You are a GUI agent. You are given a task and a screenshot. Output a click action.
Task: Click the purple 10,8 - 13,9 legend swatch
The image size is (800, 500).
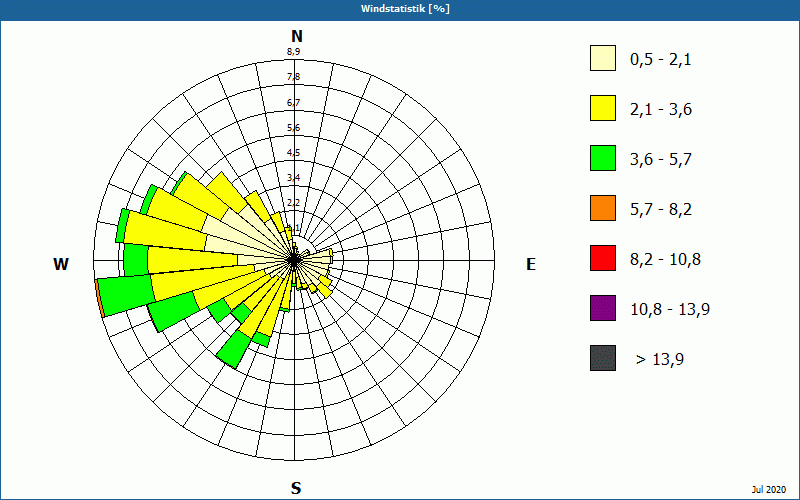pyautogui.click(x=603, y=308)
